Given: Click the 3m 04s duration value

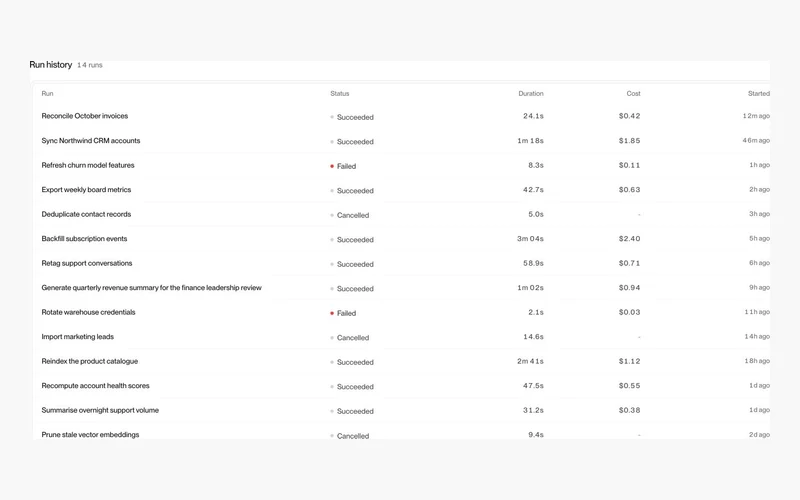Looking at the screenshot, I should [x=531, y=238].
